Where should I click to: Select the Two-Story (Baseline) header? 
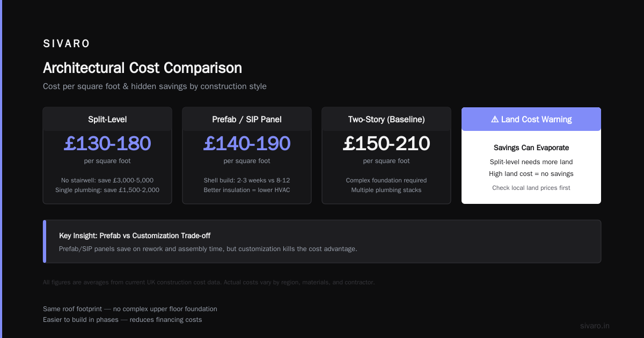[386, 119]
